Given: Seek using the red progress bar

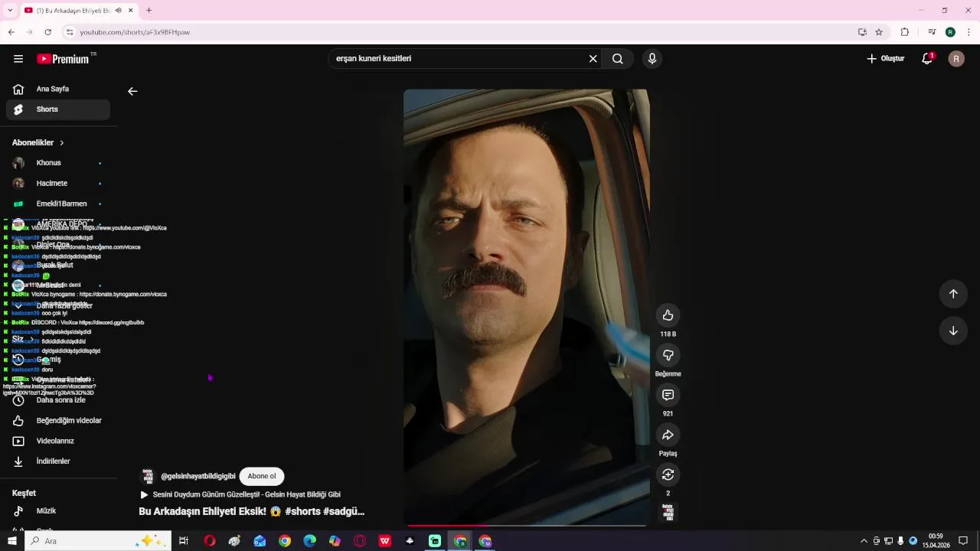Looking at the screenshot, I should (527, 525).
